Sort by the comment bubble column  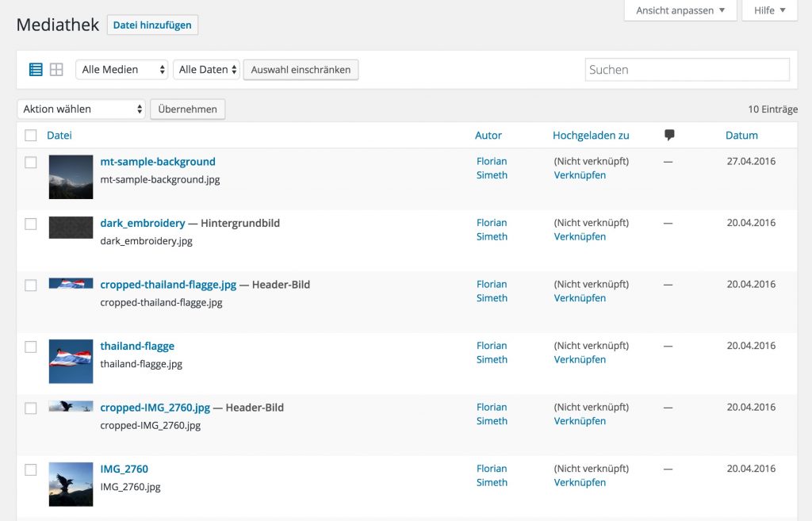point(668,135)
